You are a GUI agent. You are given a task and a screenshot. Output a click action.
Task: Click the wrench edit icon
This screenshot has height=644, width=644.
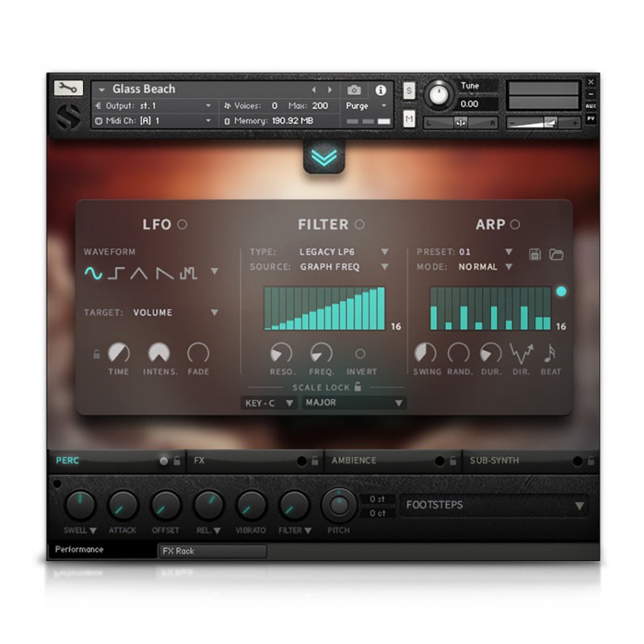(x=68, y=89)
